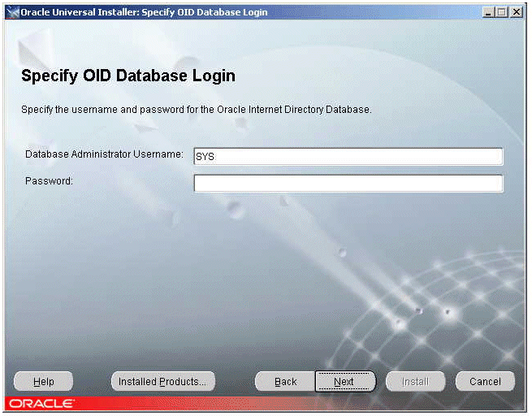Click the instruction text about Oracle Internet Directory

(x=196, y=110)
